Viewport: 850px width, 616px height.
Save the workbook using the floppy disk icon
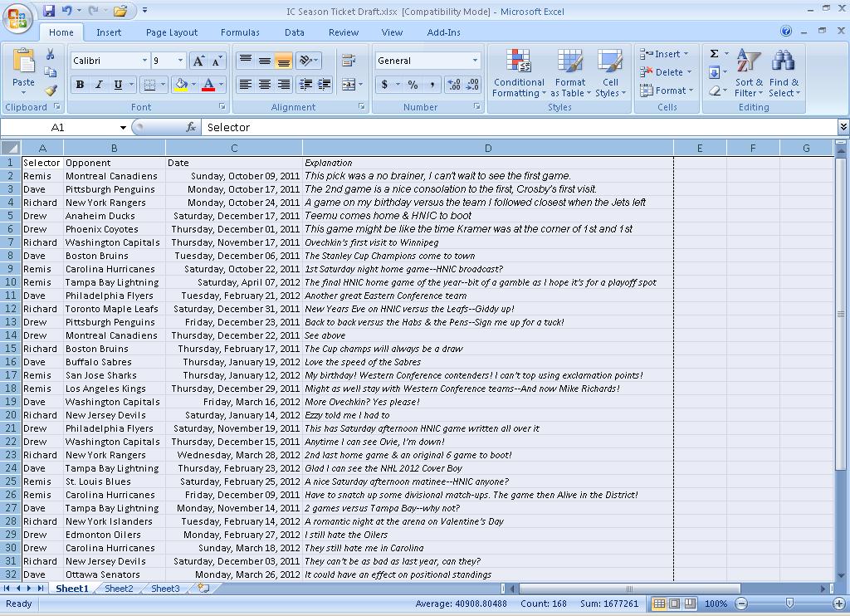[x=48, y=11]
